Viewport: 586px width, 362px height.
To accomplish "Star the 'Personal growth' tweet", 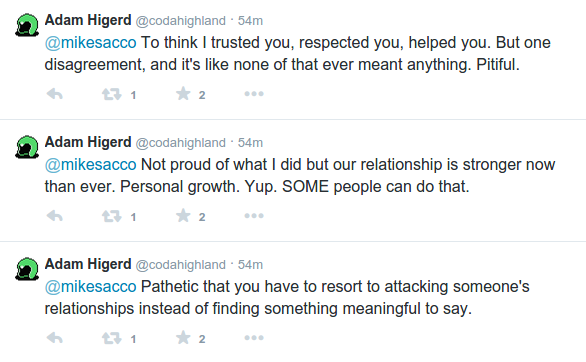I will pyautogui.click(x=183, y=216).
